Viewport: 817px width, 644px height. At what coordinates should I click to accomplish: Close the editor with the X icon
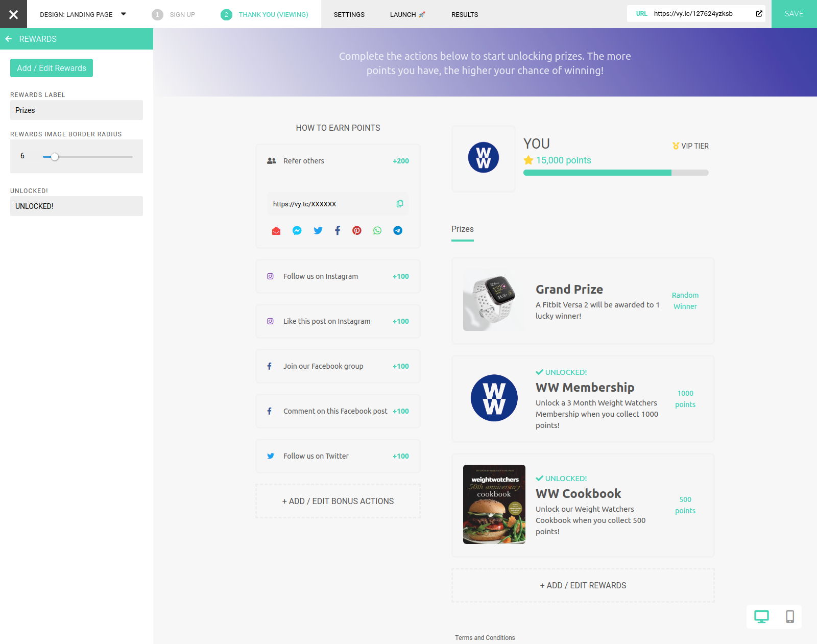[13, 14]
